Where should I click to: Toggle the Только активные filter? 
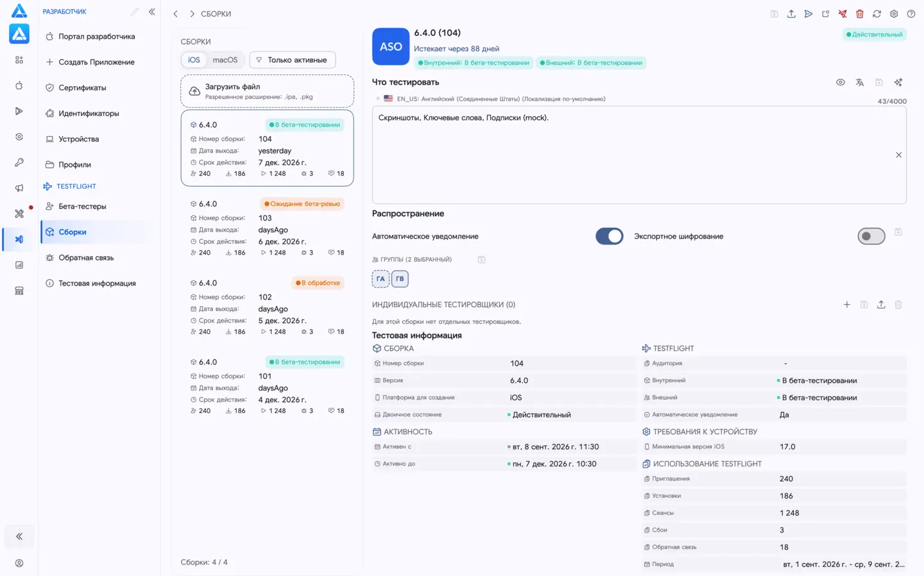pos(292,60)
